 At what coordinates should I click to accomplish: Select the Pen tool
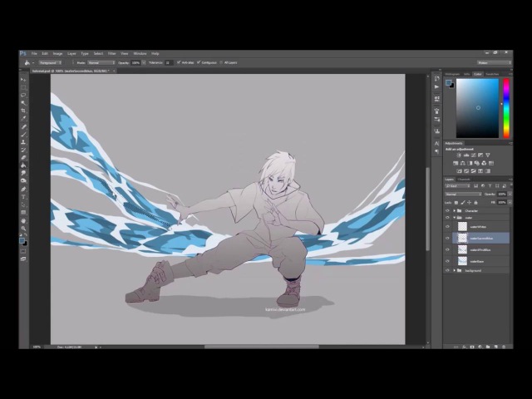[x=23, y=190]
